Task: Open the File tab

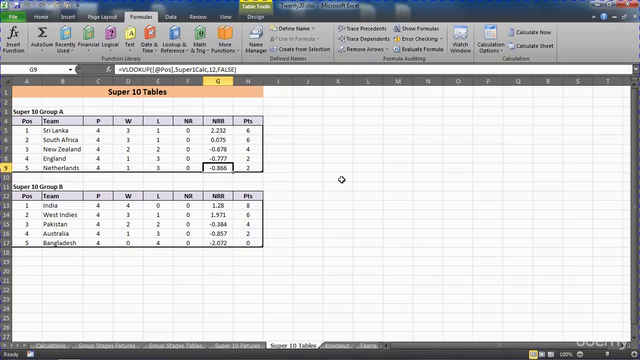Action: coord(13,17)
